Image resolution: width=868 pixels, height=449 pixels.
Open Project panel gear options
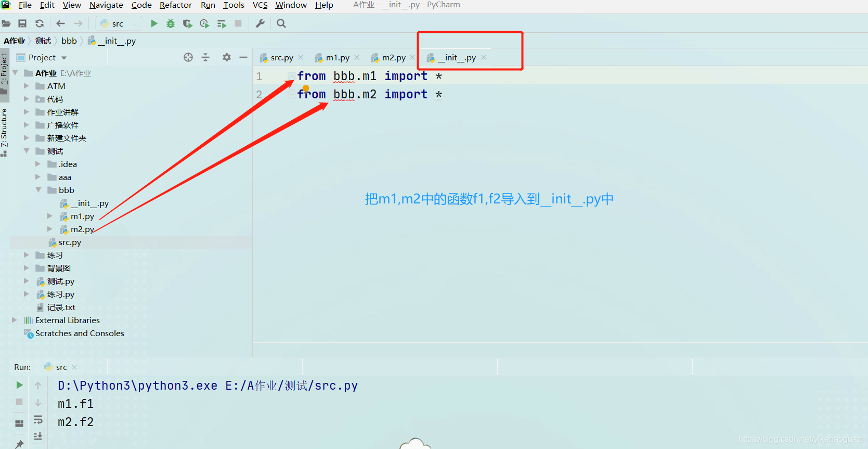pyautogui.click(x=227, y=57)
